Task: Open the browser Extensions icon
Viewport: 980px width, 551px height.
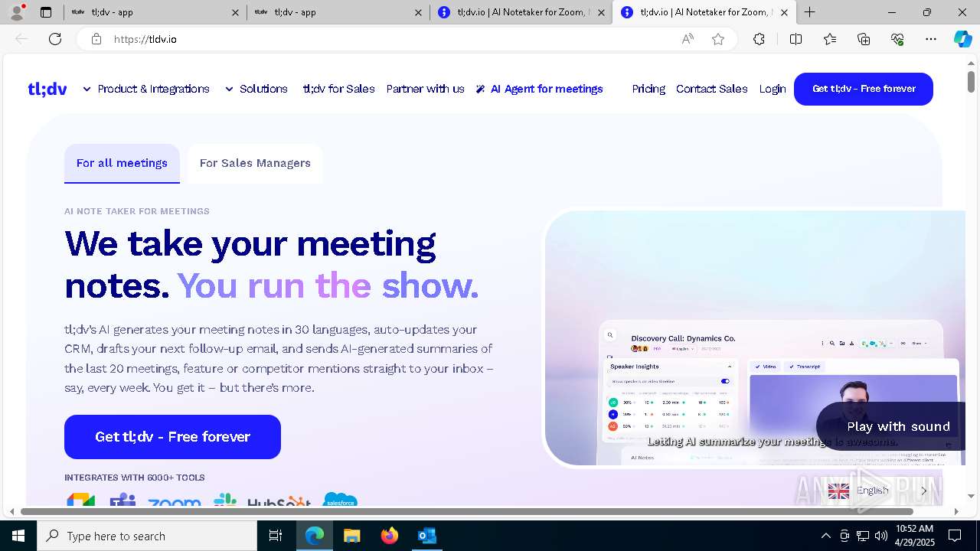Action: pos(759,39)
